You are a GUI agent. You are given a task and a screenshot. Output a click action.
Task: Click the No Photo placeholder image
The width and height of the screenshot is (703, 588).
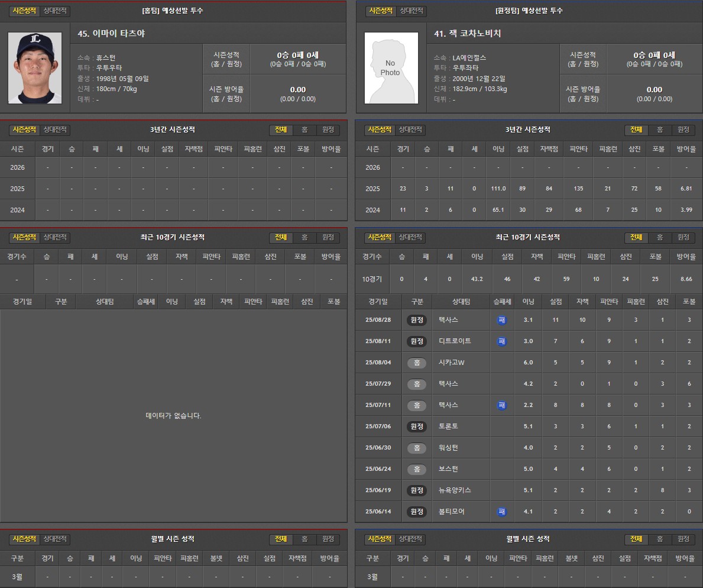tap(390, 68)
